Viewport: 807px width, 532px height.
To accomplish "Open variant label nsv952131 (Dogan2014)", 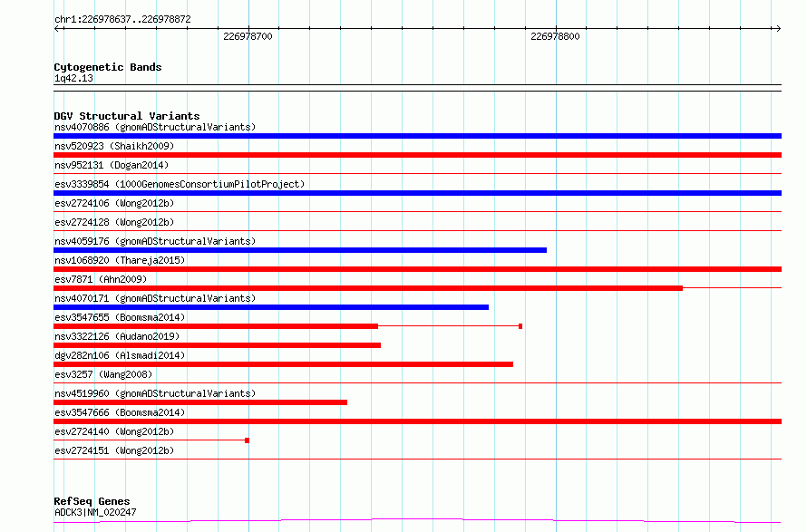I will (x=112, y=165).
